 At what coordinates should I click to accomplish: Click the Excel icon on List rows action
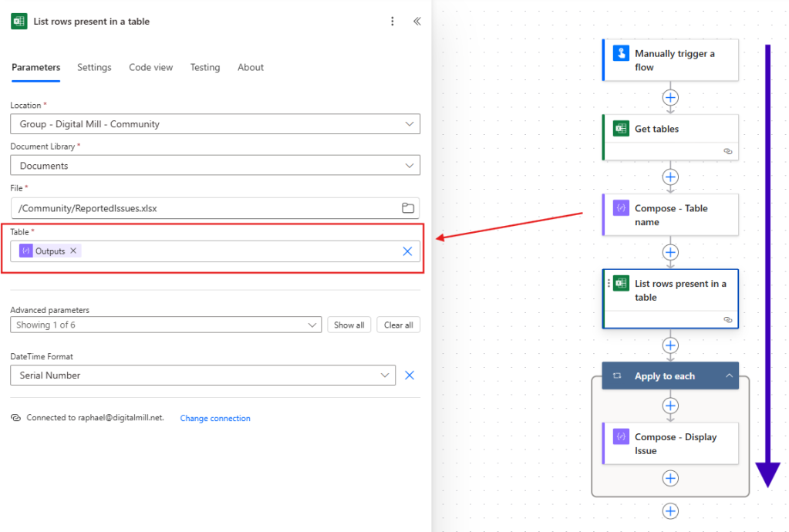621,283
